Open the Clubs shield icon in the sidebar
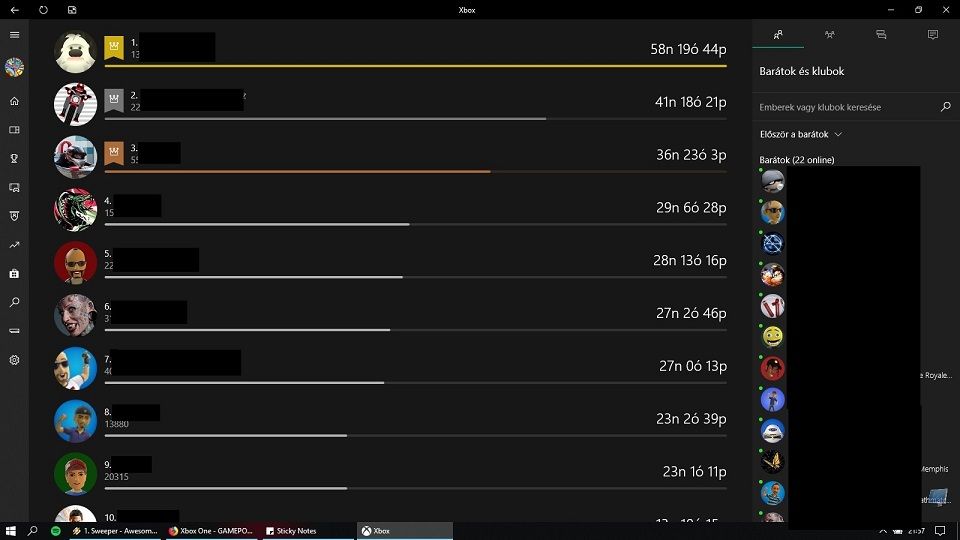The width and height of the screenshot is (960, 540). pyautogui.click(x=14, y=216)
